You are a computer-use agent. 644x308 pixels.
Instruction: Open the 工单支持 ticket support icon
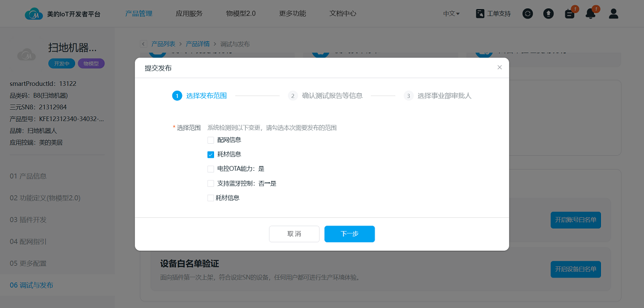point(480,13)
